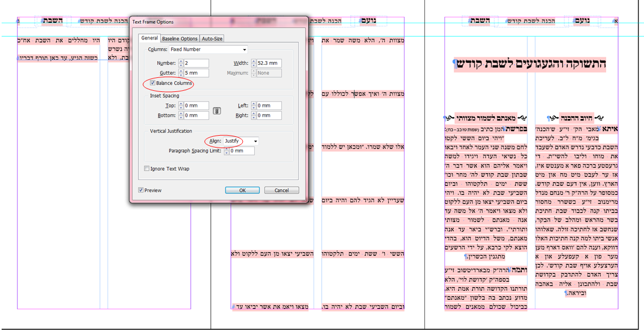Click the Left inset stepper arrows

(254, 105)
